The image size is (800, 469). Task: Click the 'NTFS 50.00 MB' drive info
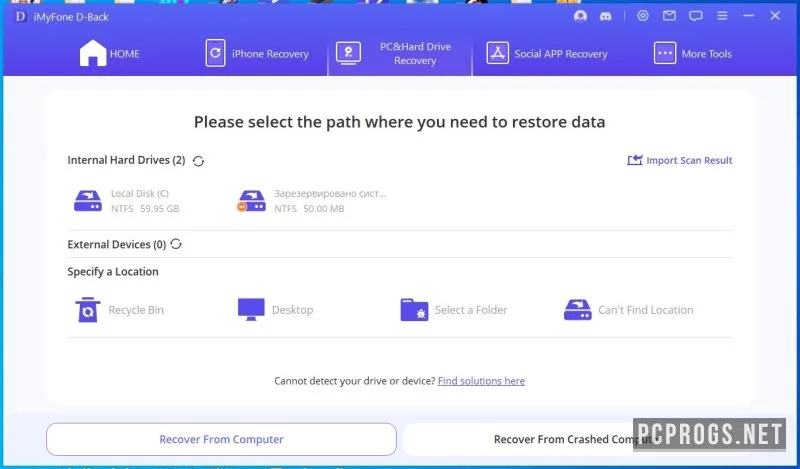click(309, 208)
